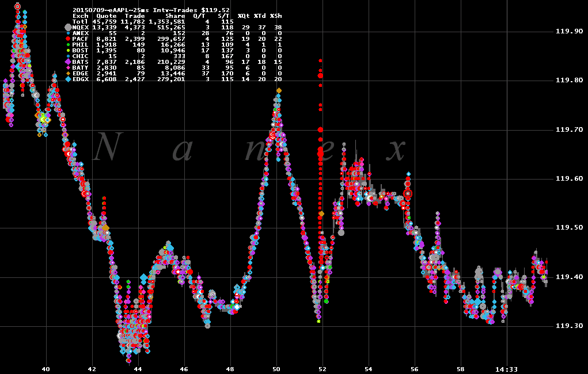Click the 'PHIL' exchange label
This screenshot has width=588, height=374.
(x=80, y=45)
